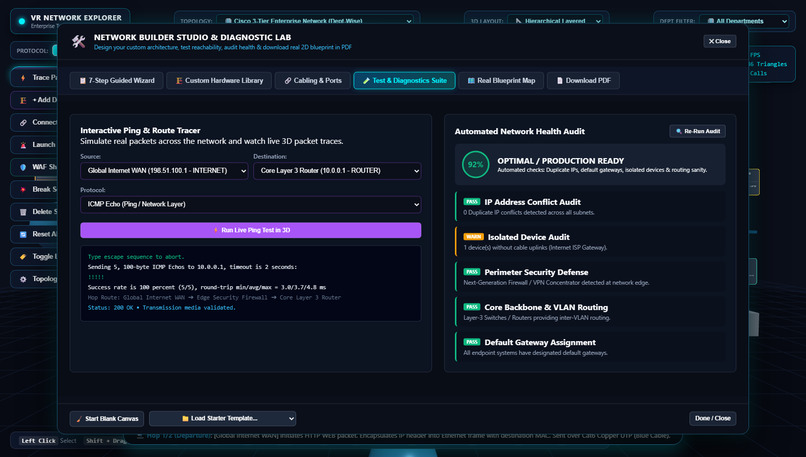Click the pencil icon on Start Blank Canvas
This screenshot has height=457, width=806.
pyautogui.click(x=79, y=419)
